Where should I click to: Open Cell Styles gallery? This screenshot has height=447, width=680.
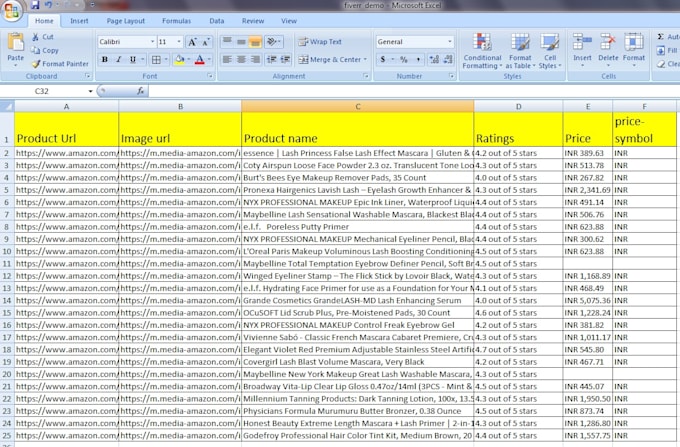(x=549, y=51)
